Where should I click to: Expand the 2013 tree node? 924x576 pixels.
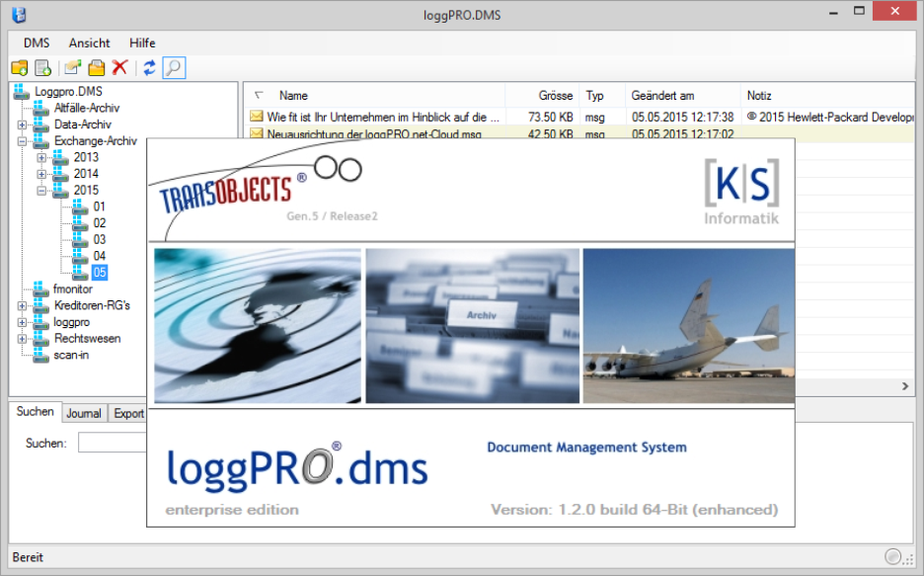(x=41, y=158)
